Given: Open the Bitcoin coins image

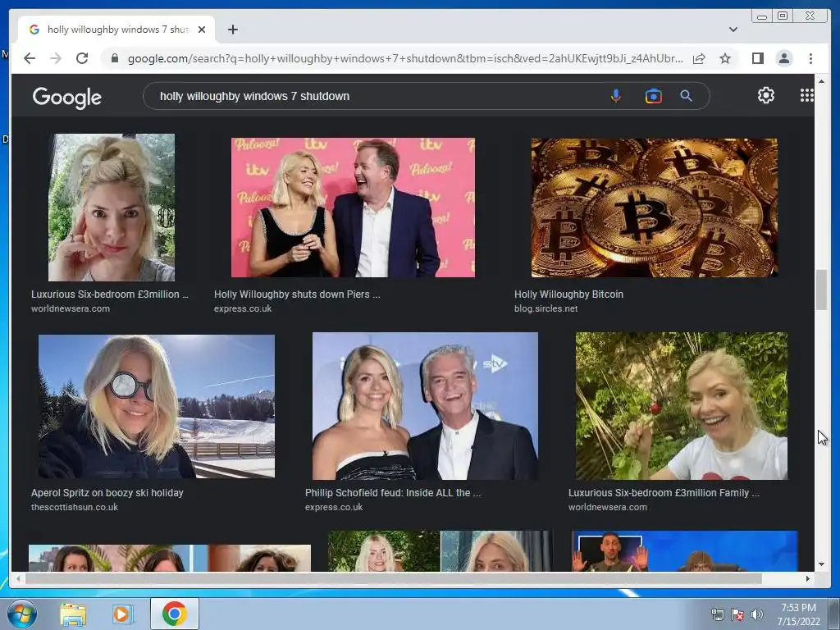Looking at the screenshot, I should coord(654,208).
